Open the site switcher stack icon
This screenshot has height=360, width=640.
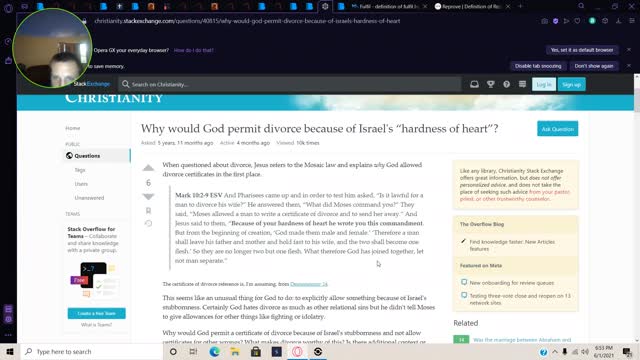(x=522, y=84)
